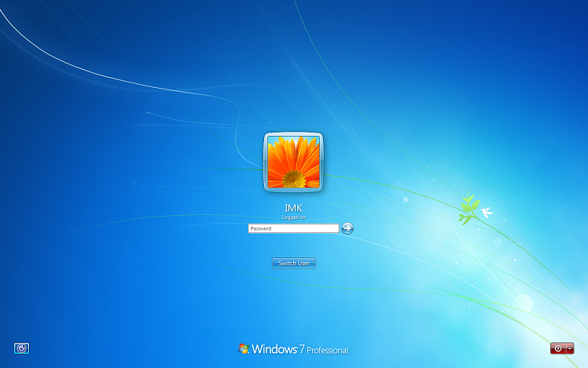This screenshot has height=368, width=588.
Task: Click the Password input field
Action: (294, 228)
